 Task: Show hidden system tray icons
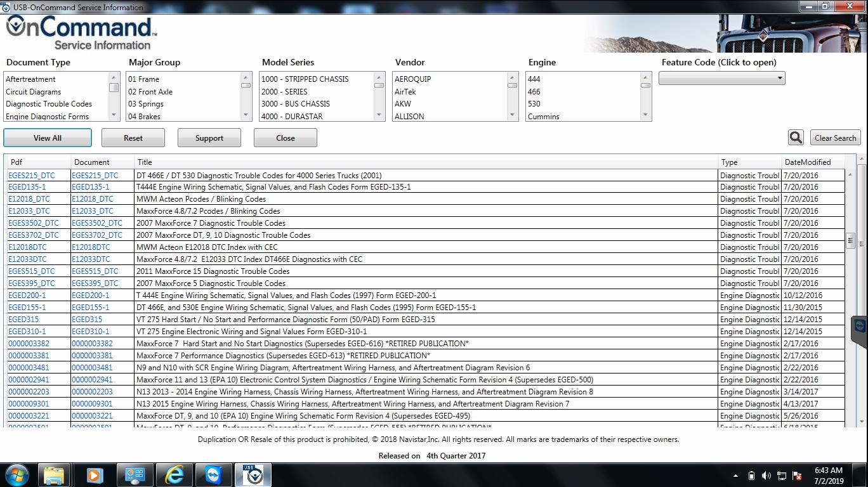coord(735,476)
